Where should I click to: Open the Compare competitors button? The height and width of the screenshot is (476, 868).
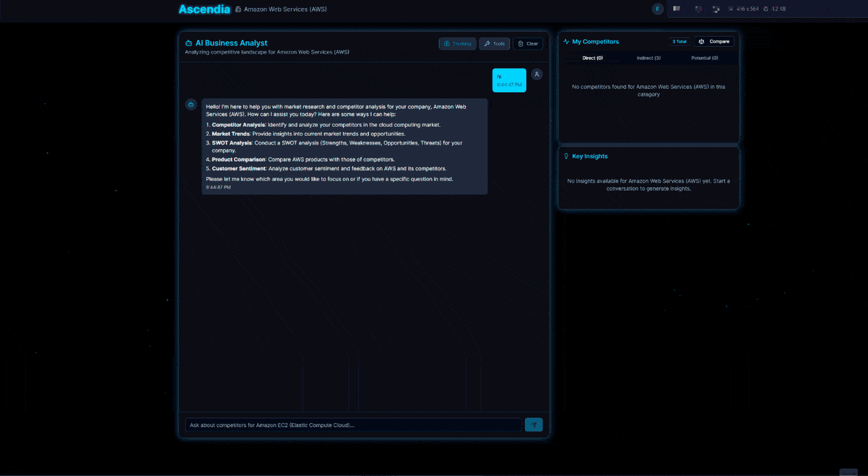click(x=714, y=41)
